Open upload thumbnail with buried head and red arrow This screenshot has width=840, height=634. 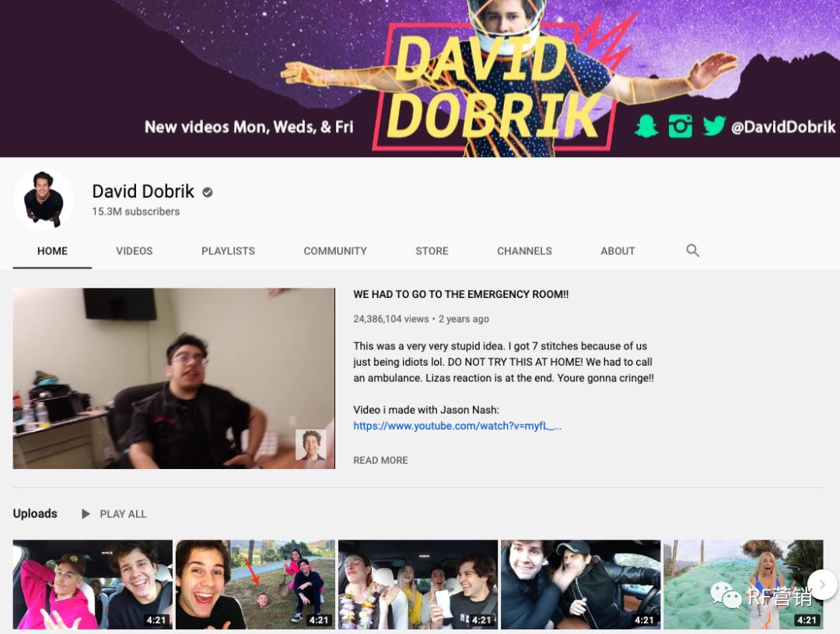coord(256,585)
